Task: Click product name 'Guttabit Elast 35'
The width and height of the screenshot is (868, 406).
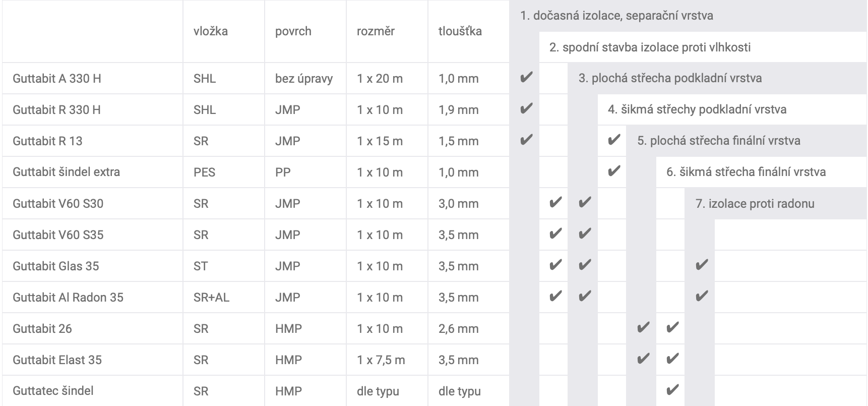Action: point(57,360)
